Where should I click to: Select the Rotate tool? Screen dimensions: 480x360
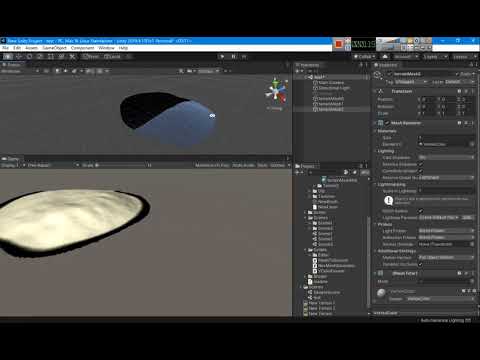pos(29,57)
